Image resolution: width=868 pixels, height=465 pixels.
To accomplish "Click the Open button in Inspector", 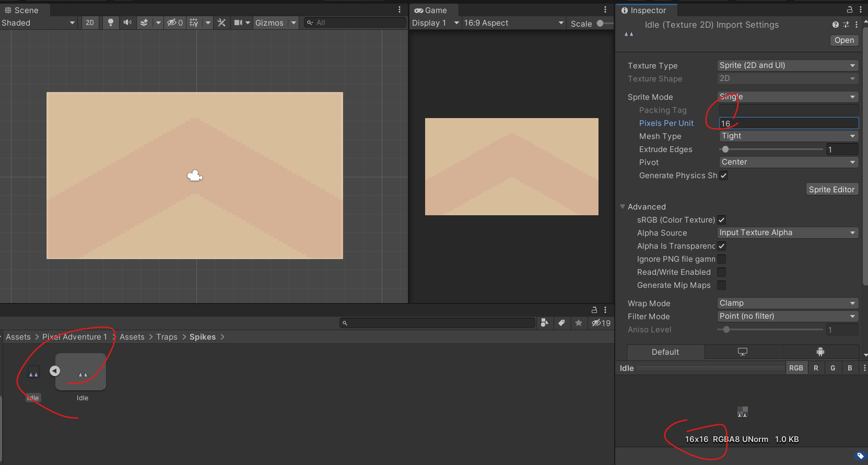I will point(844,40).
